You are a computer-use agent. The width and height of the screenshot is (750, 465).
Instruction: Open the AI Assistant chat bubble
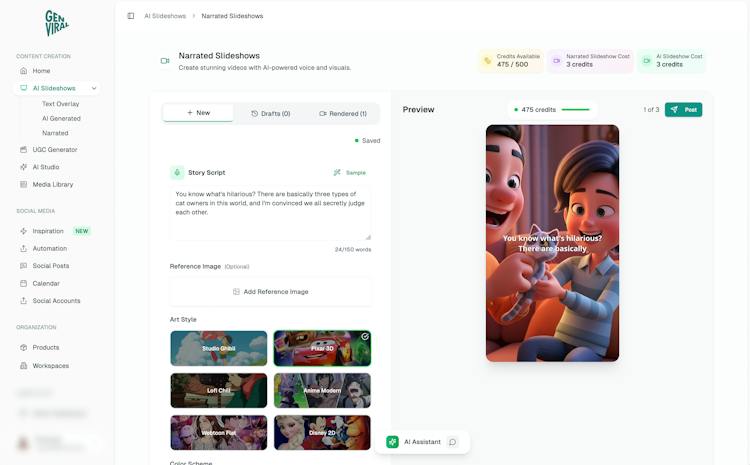coord(452,442)
